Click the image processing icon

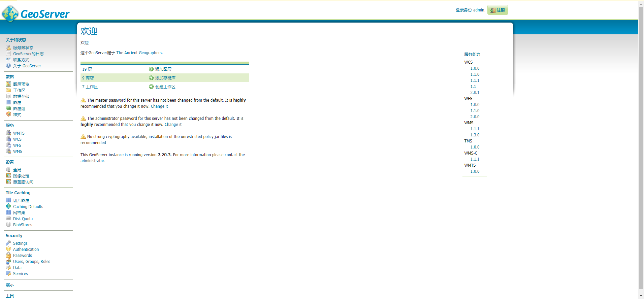(x=8, y=176)
